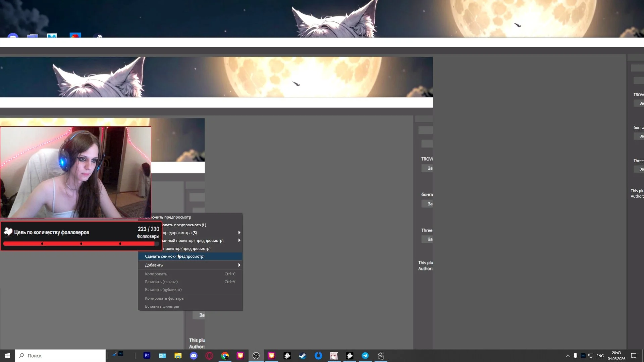Open the anime girl avatar app in taskbar

click(x=334, y=356)
